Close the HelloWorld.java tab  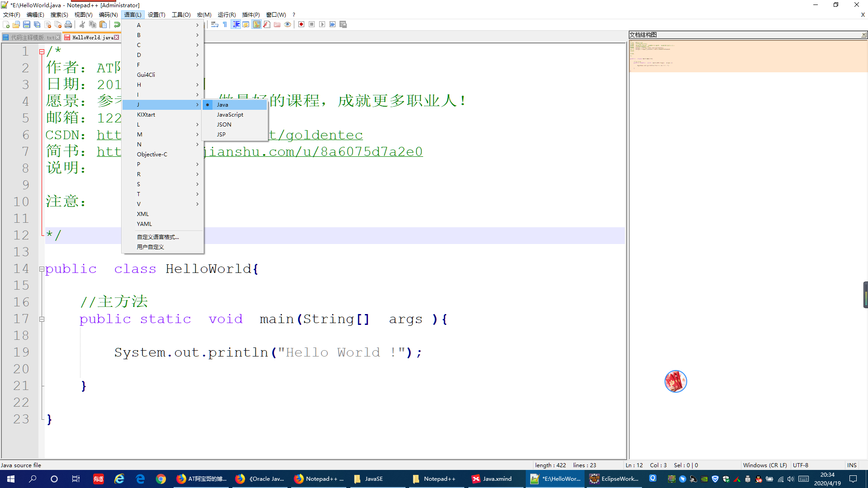(x=117, y=38)
